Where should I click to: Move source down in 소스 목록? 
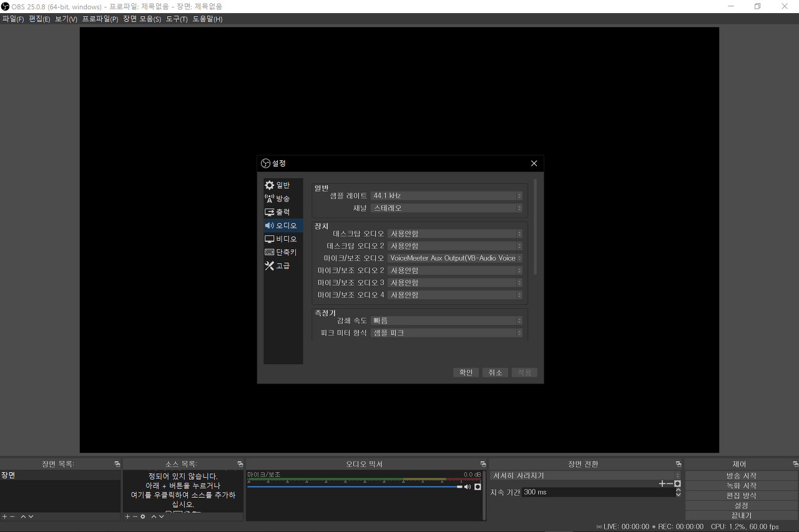coord(161,516)
